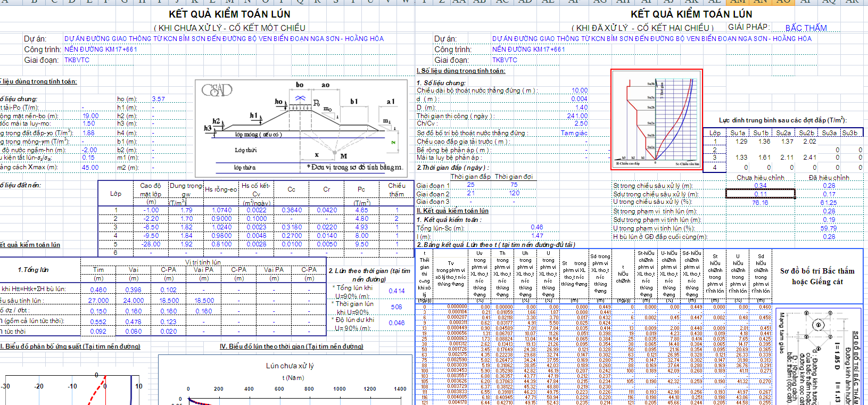Select embankment width bo value 19.00
The height and width of the screenshot is (405, 868).
click(x=90, y=115)
